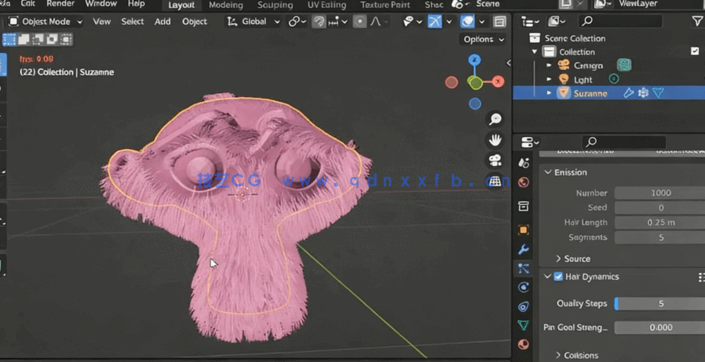Open the properties editor type dropdown
Image resolution: width=705 pixels, height=362 pixels.
pyautogui.click(x=530, y=143)
